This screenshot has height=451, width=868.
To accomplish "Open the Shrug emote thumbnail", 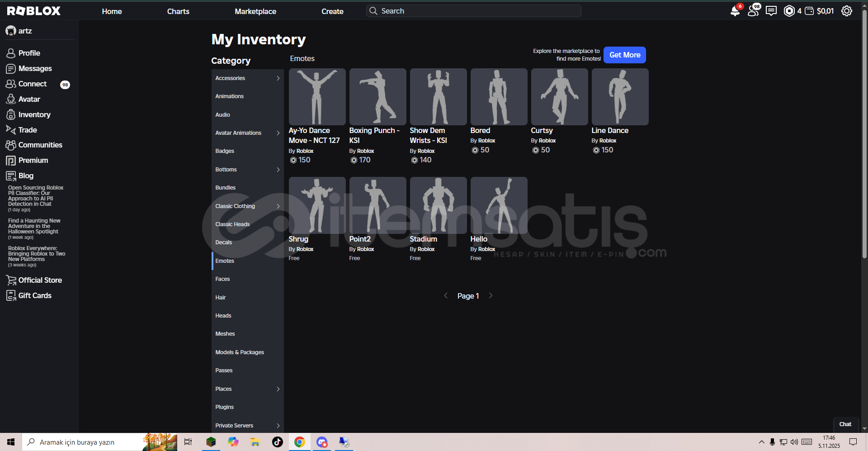I will point(317,205).
